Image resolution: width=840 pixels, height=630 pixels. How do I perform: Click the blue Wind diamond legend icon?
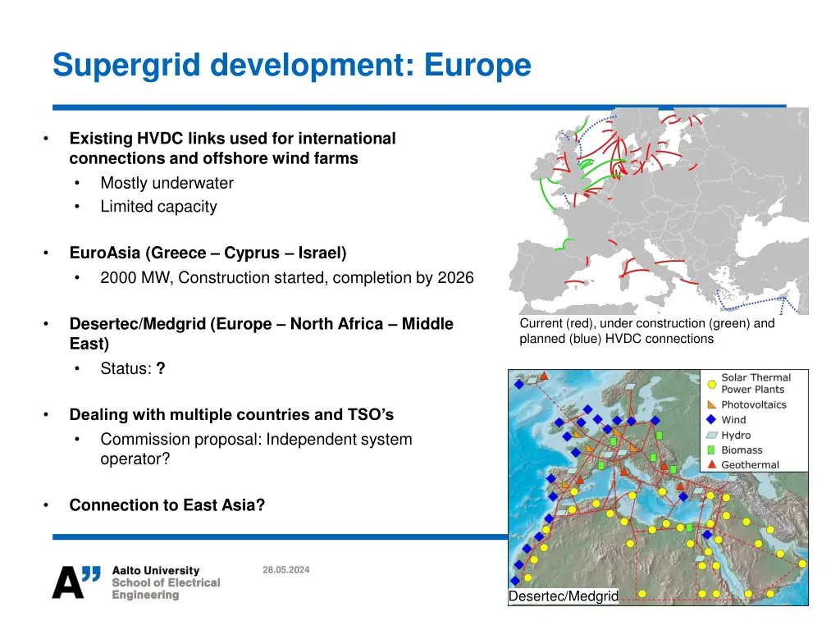click(711, 420)
